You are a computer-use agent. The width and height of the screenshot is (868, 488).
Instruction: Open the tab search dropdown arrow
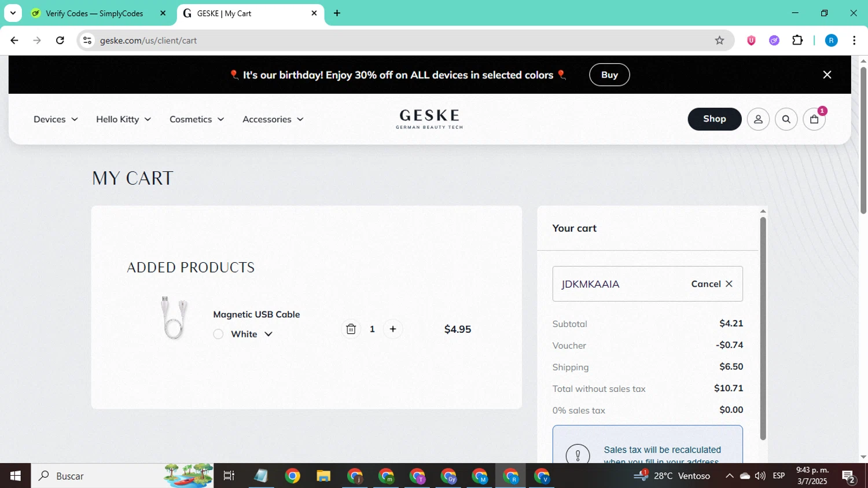(x=13, y=13)
